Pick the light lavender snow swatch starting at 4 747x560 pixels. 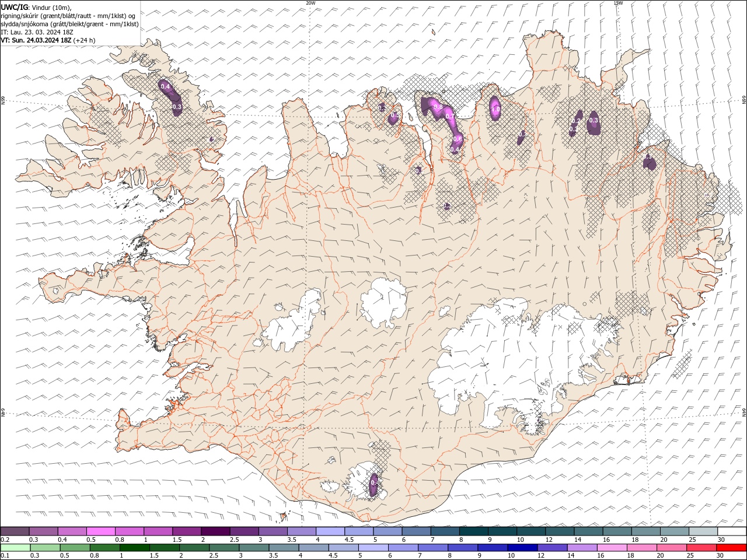coord(330,531)
